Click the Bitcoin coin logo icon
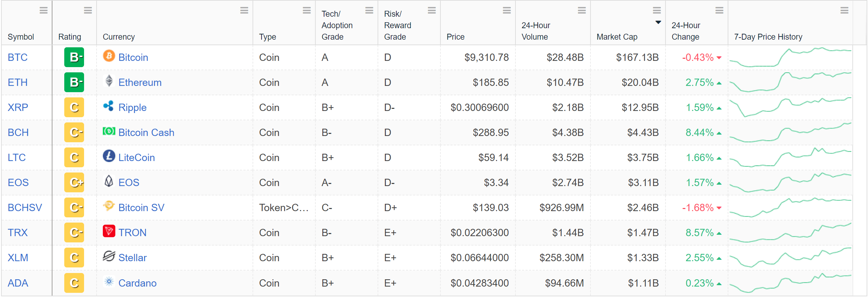This screenshot has width=868, height=297. click(109, 56)
